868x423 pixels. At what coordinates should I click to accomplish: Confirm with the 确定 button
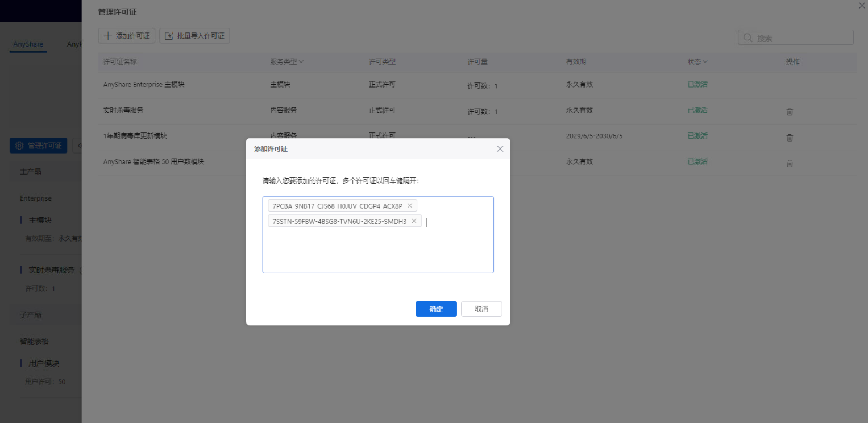pyautogui.click(x=436, y=309)
